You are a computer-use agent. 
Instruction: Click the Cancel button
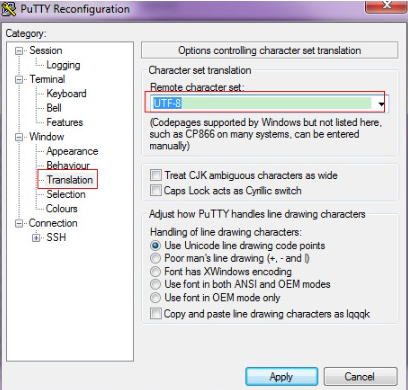(360, 377)
